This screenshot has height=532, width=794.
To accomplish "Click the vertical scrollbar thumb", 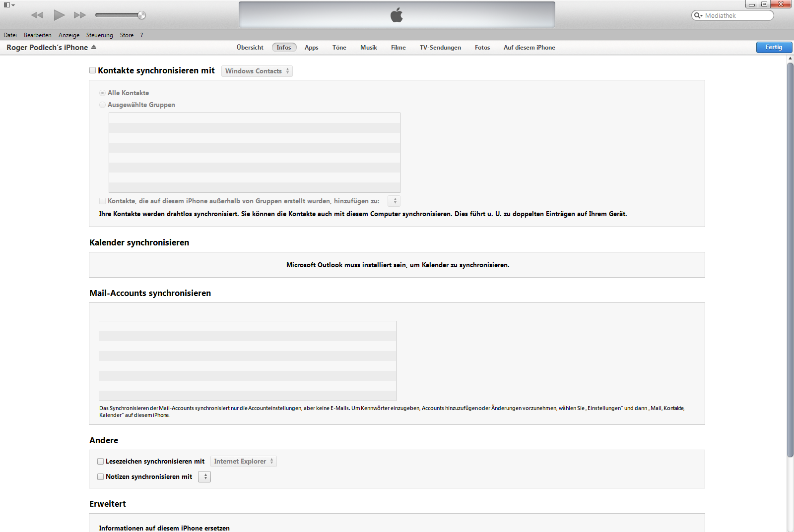I will [x=790, y=260].
